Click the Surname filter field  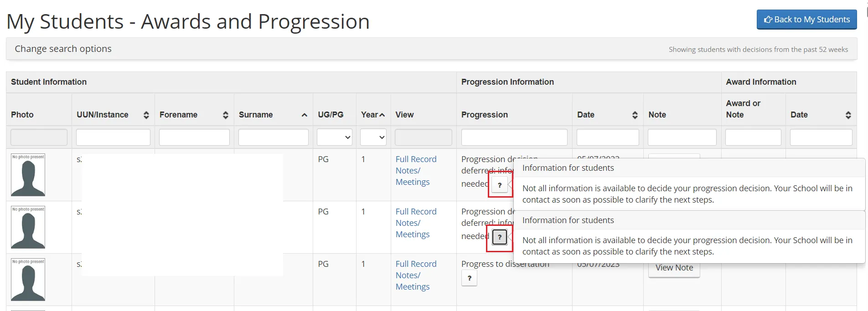(x=273, y=137)
